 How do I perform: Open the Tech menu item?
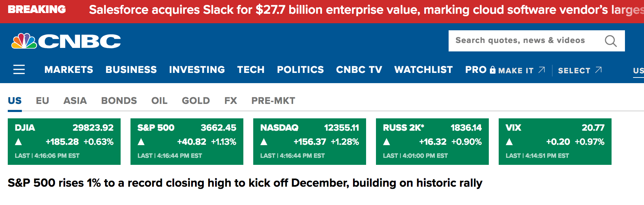click(251, 70)
